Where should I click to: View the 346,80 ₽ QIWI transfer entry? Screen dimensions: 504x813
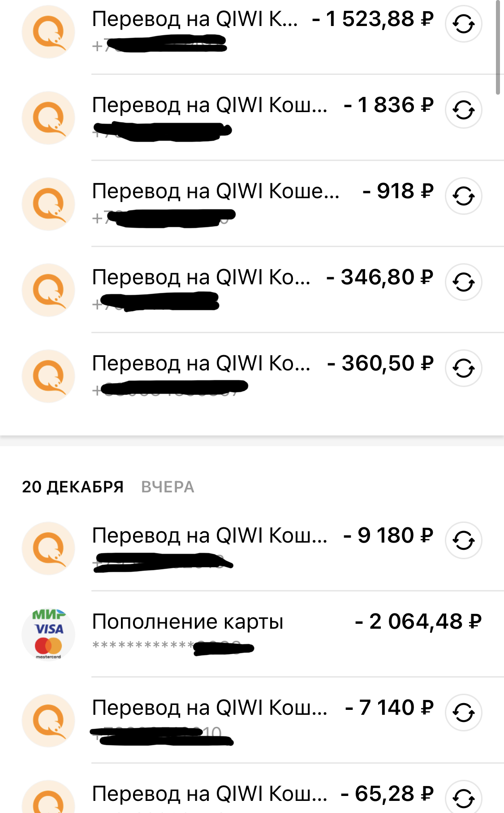(x=201, y=278)
